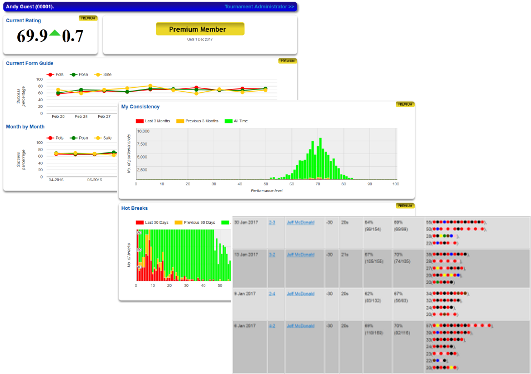Viewport: 531px width, 374px height.
Task: Click the tallest green bar in My Consistency chart
Action: pyautogui.click(x=320, y=159)
